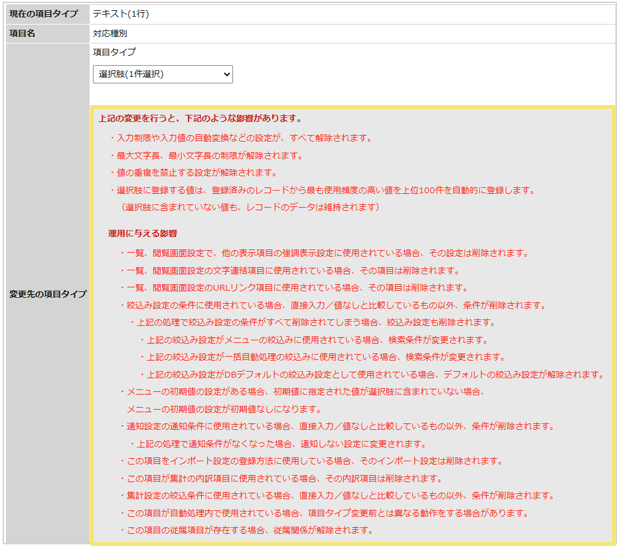
Task: Click the 現在の項目タイプ label
Action: click(44, 14)
